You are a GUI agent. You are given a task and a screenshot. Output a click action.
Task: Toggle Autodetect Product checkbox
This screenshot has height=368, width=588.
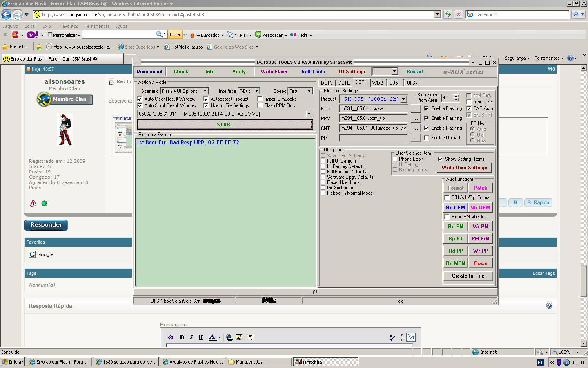pos(206,99)
